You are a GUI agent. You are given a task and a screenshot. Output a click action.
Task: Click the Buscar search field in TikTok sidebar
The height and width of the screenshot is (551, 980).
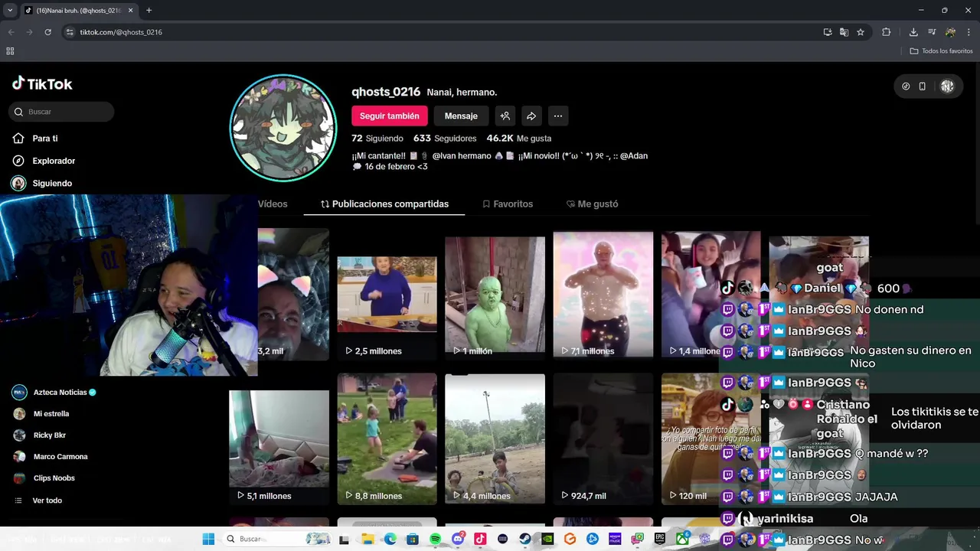61,112
